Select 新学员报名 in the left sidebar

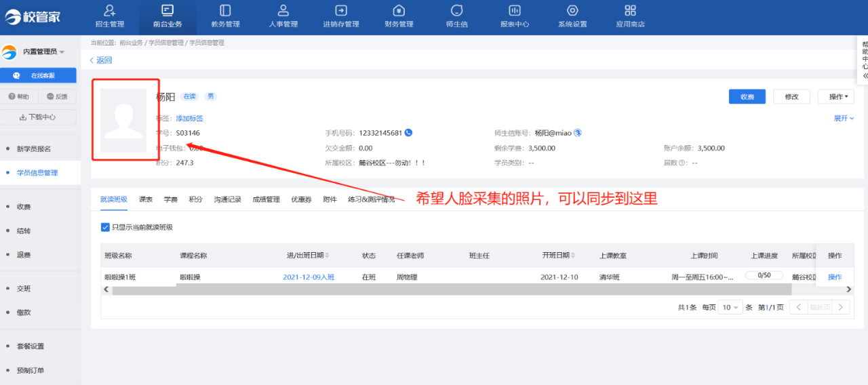[x=34, y=148]
